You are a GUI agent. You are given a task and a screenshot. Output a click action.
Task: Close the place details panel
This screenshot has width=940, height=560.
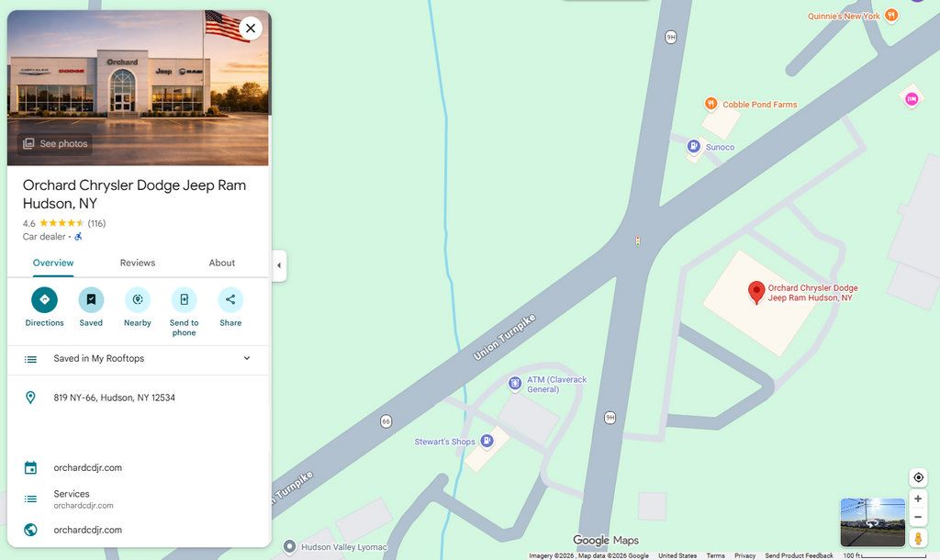point(251,28)
